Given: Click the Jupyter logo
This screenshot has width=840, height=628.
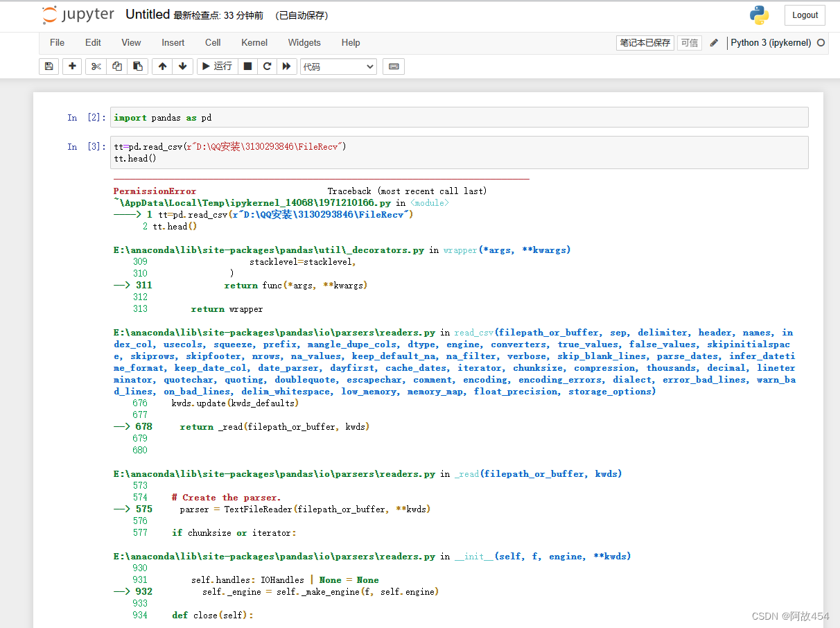Looking at the screenshot, I should (x=78, y=15).
